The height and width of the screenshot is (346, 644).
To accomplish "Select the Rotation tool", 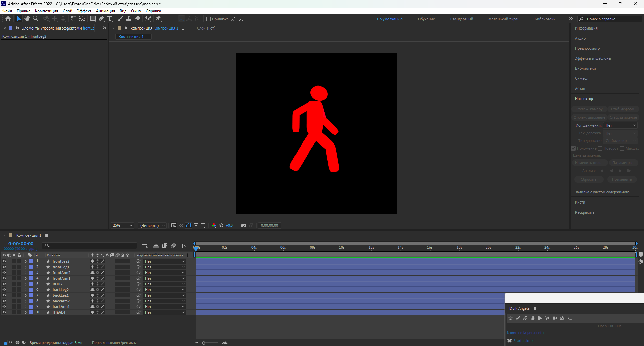I will pyautogui.click(x=74, y=19).
